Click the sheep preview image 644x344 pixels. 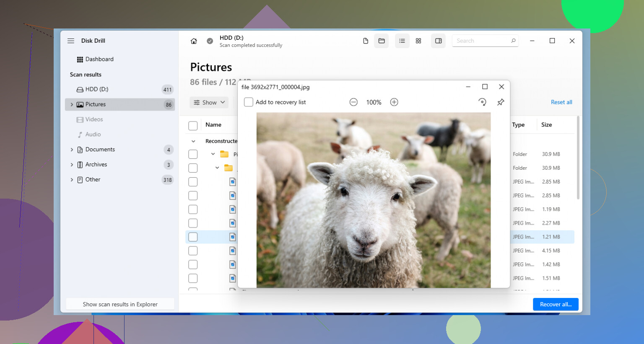tap(374, 200)
